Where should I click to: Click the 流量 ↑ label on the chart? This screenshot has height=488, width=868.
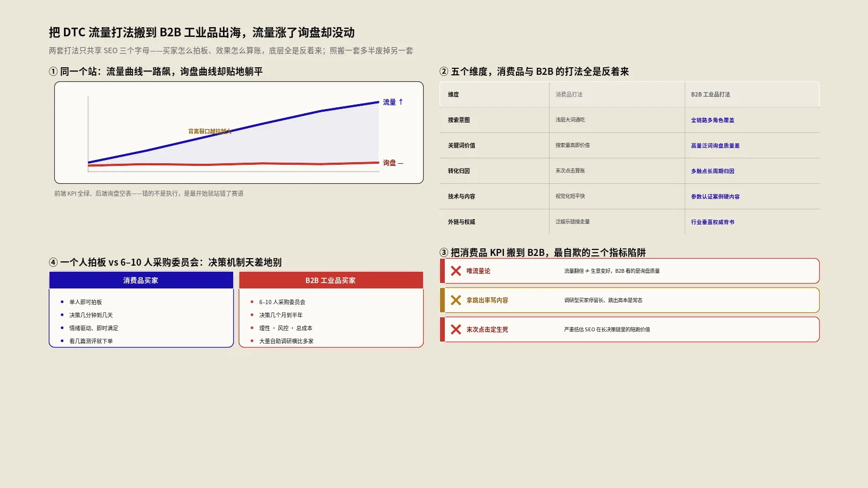coord(393,102)
